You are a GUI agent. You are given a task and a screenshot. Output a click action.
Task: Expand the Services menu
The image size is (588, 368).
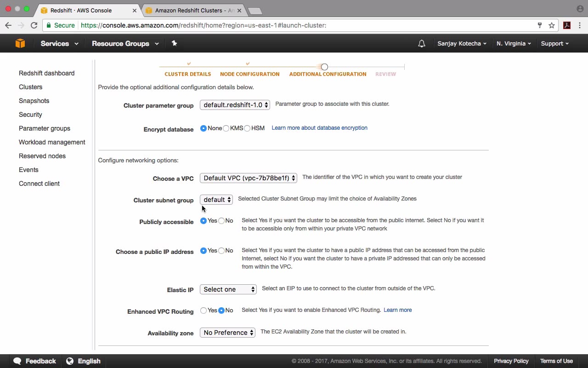click(x=59, y=44)
